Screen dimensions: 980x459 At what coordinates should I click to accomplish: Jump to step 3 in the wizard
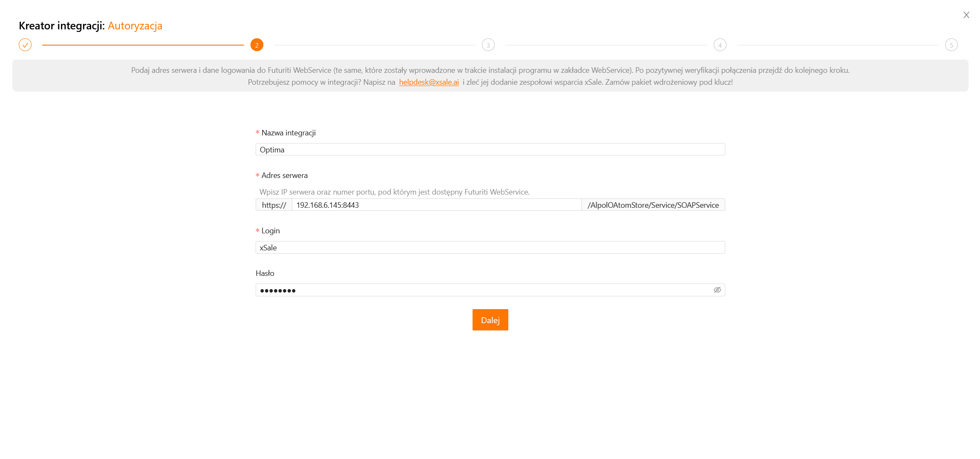coord(488,45)
